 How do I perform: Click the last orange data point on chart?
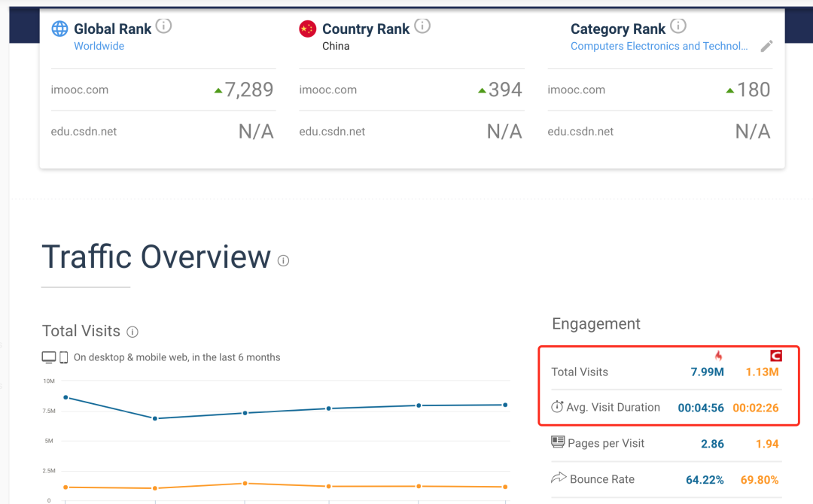click(x=505, y=487)
